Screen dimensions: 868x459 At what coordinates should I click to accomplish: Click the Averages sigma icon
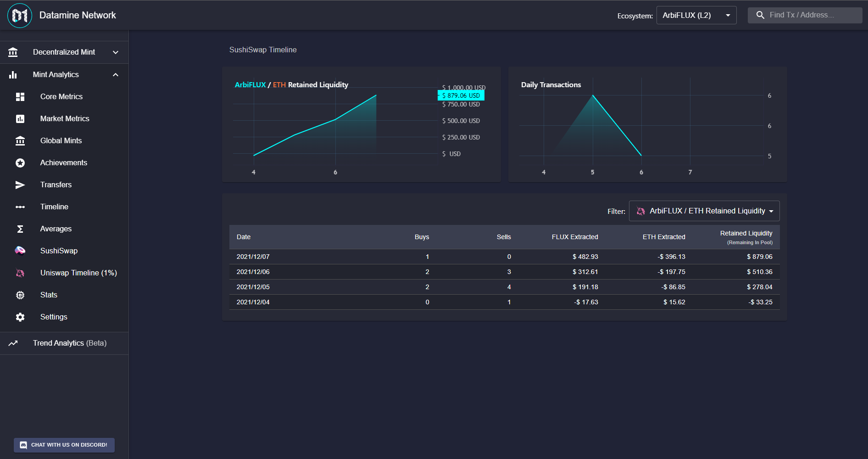coord(20,229)
